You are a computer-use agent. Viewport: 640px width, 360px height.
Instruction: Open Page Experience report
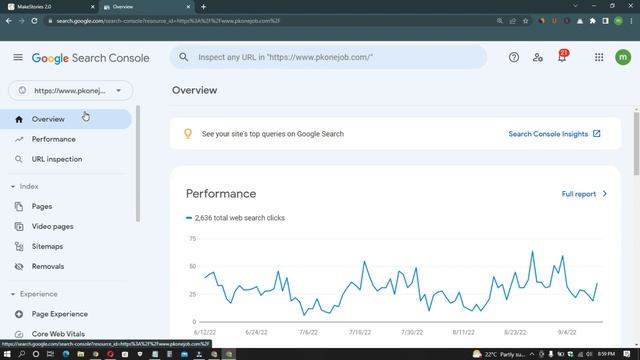[66, 314]
